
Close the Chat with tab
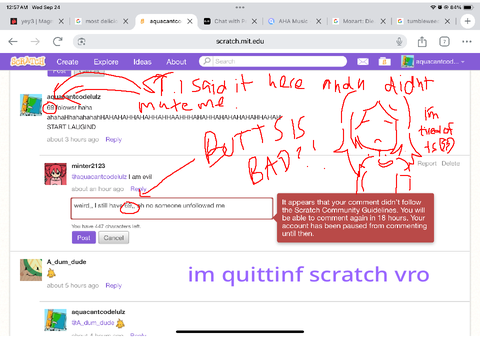click(x=254, y=21)
